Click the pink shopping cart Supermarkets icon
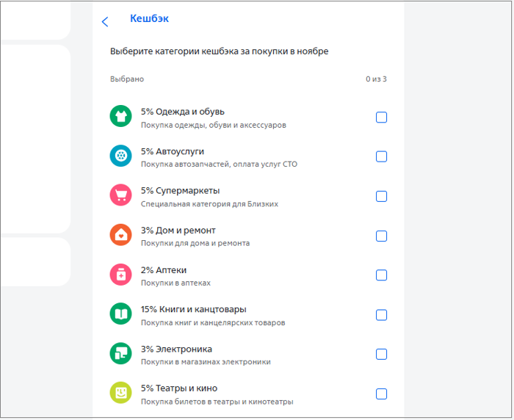The width and height of the screenshot is (514, 420). (120, 195)
